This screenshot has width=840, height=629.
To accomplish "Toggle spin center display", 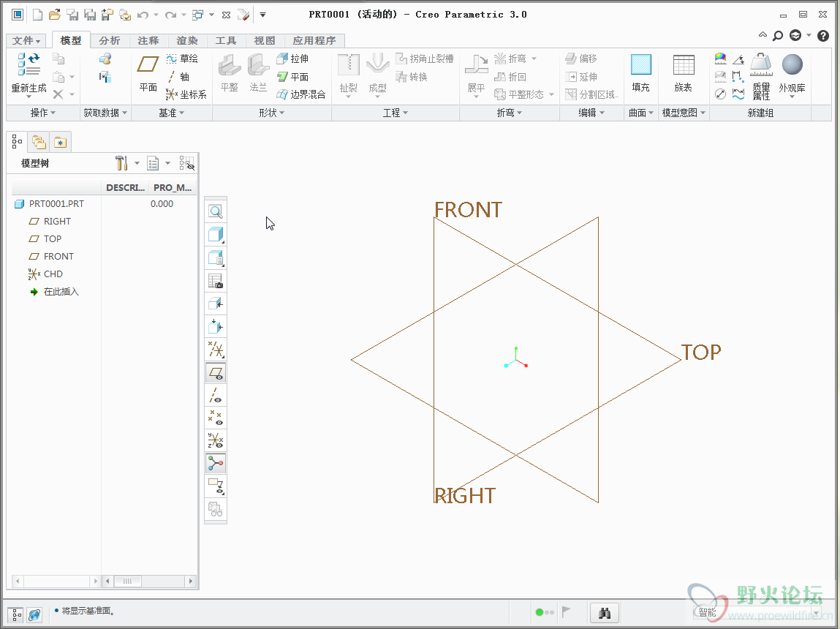I will [216, 464].
